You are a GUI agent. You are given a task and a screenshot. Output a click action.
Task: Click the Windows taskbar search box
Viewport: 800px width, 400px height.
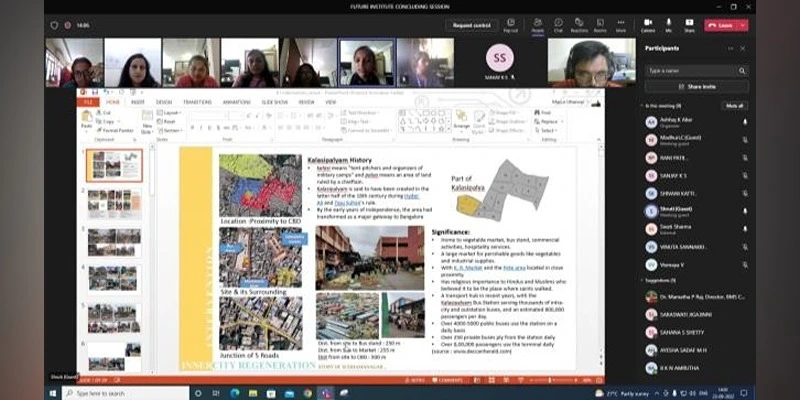coord(126,393)
